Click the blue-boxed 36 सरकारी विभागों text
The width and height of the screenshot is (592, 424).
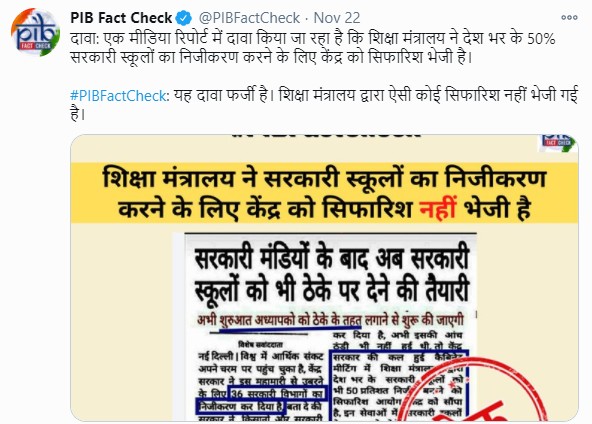277,394
